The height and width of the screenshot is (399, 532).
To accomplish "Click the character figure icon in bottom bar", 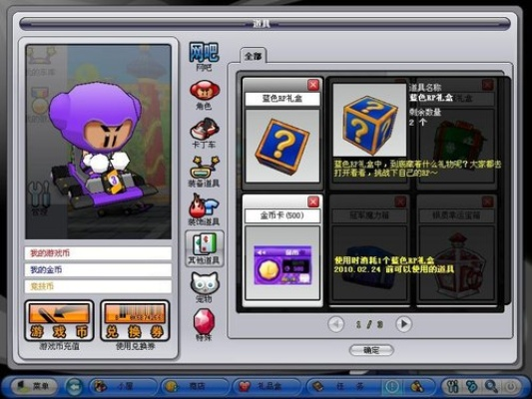I will coord(417,386).
